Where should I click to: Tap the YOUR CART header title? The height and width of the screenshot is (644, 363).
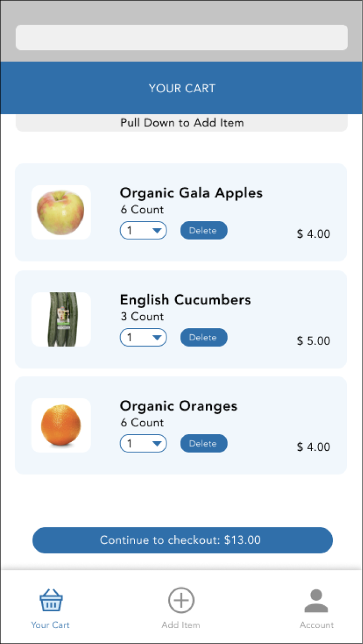(181, 89)
